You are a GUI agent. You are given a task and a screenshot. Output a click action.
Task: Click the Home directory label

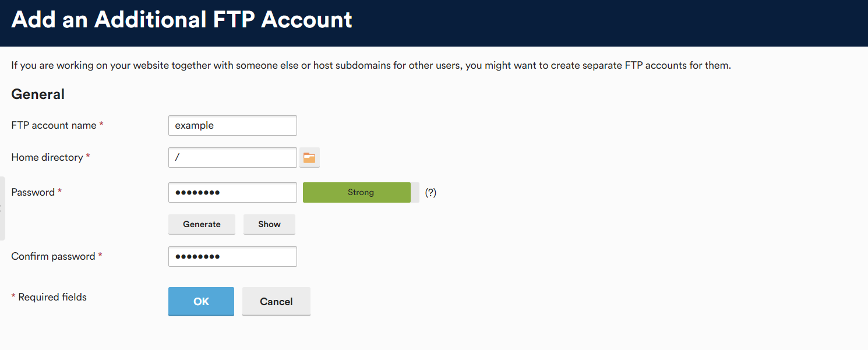[47, 157]
